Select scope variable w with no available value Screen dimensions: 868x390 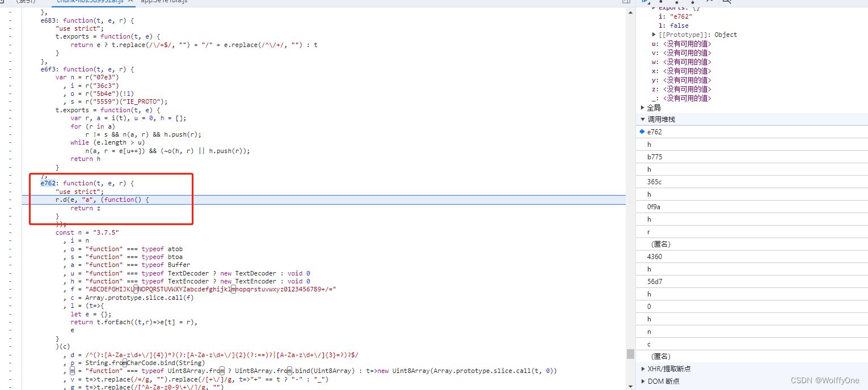click(682, 62)
